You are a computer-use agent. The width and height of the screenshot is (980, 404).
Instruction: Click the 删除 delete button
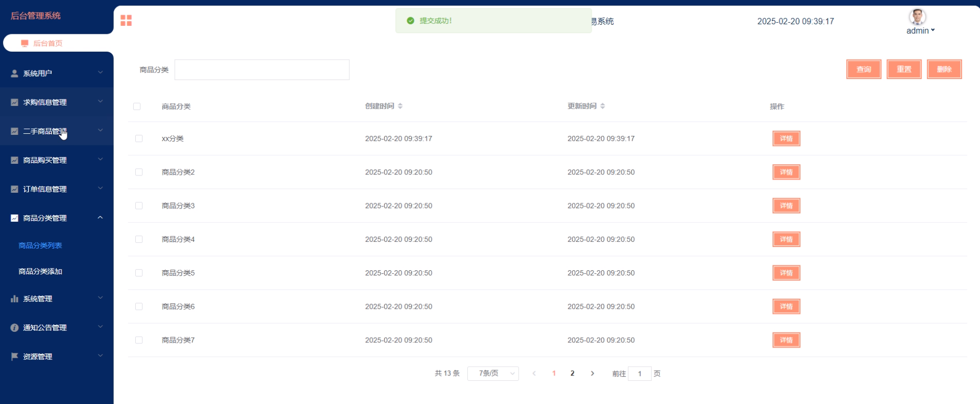944,69
